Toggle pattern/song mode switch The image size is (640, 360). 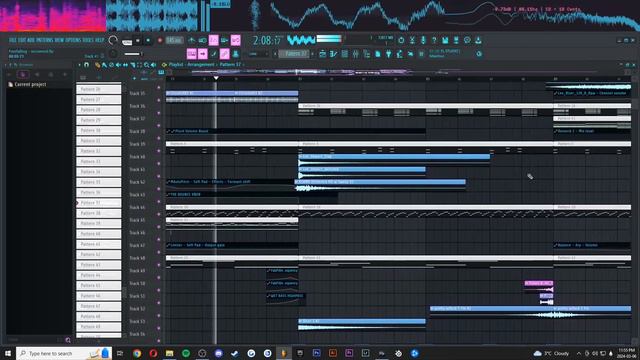coord(127,41)
